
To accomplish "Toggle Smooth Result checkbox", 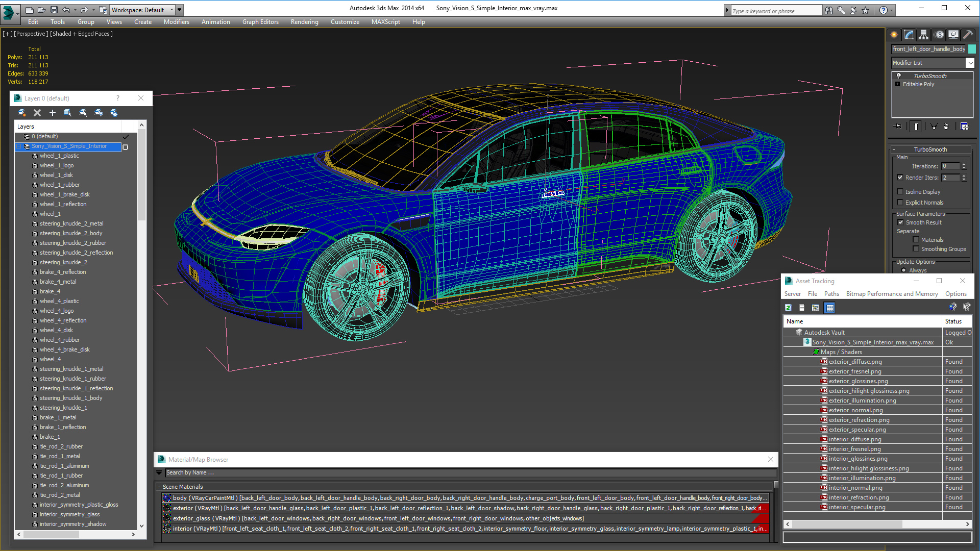I will [x=900, y=222].
